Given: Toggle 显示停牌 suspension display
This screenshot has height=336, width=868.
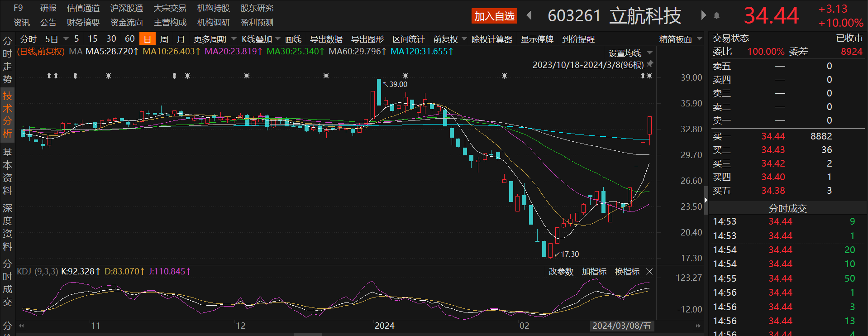Looking at the screenshot, I should click(x=537, y=39).
